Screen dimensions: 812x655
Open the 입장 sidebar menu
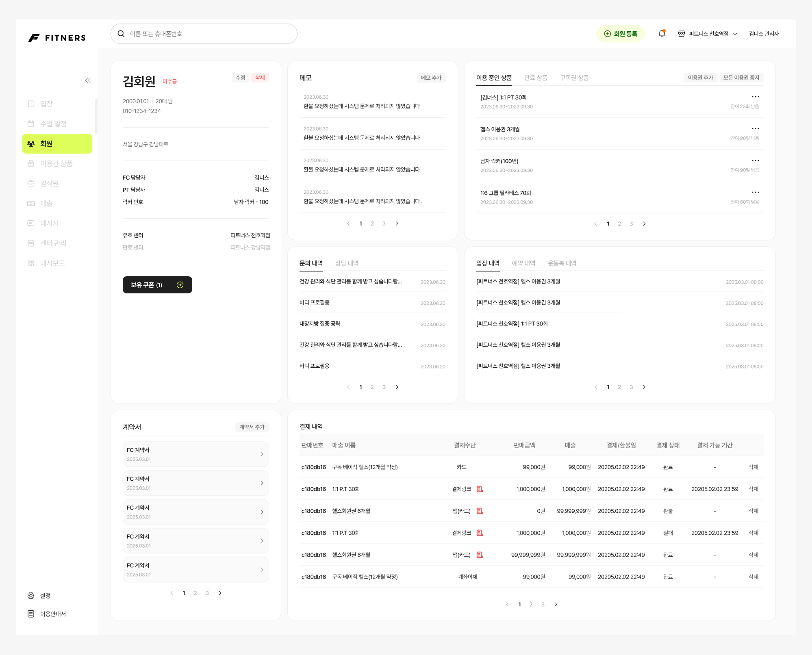tap(57, 104)
